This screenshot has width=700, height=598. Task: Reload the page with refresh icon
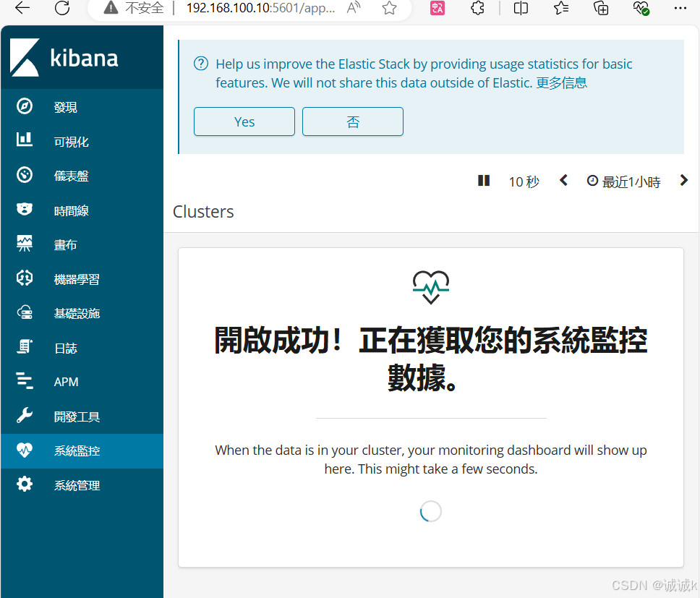[62, 7]
